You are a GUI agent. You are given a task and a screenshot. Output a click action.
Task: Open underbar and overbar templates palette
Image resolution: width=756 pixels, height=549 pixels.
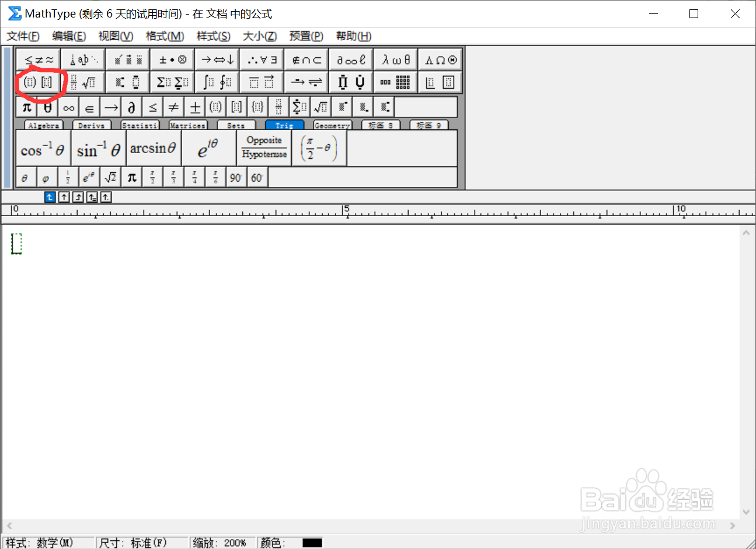click(262, 82)
